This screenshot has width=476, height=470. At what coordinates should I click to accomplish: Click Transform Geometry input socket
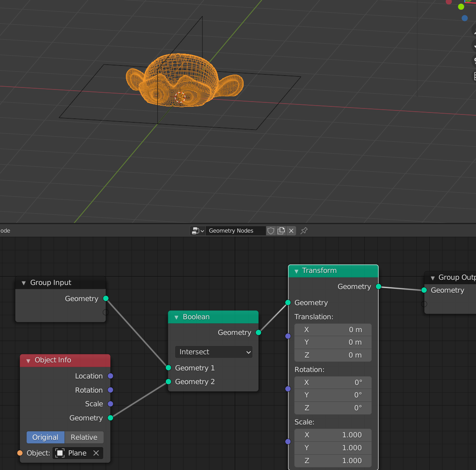(288, 302)
